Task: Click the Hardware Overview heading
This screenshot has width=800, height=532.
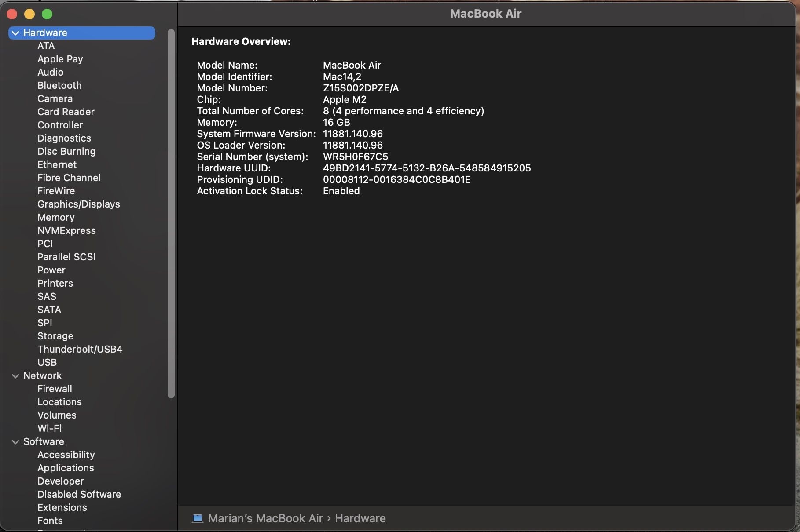Action: [241, 41]
